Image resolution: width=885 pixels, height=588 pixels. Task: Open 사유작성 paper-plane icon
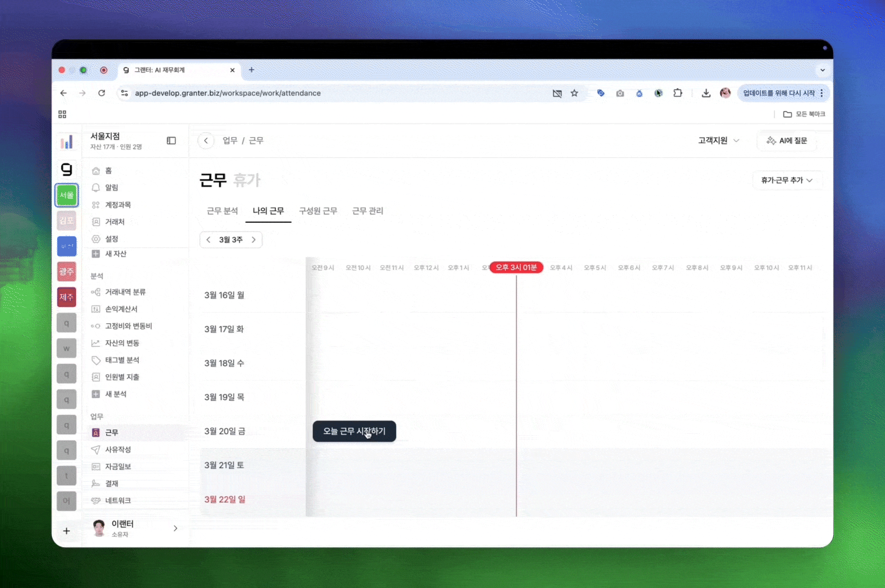96,450
